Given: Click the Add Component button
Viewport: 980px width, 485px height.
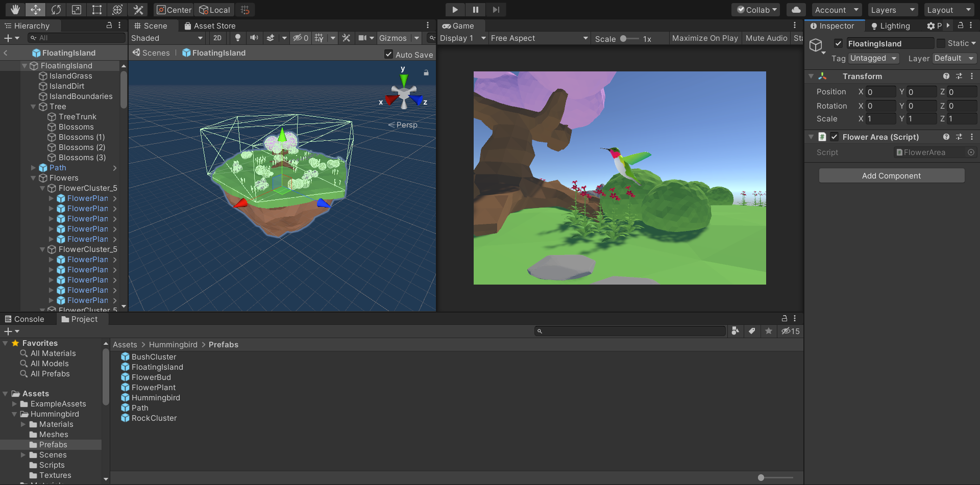Looking at the screenshot, I should coord(892,175).
